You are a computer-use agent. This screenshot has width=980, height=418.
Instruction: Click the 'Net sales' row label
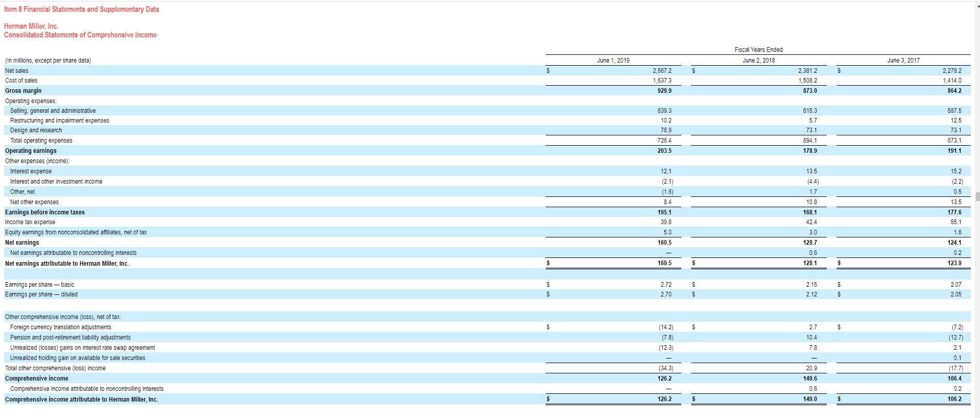pyautogui.click(x=17, y=71)
